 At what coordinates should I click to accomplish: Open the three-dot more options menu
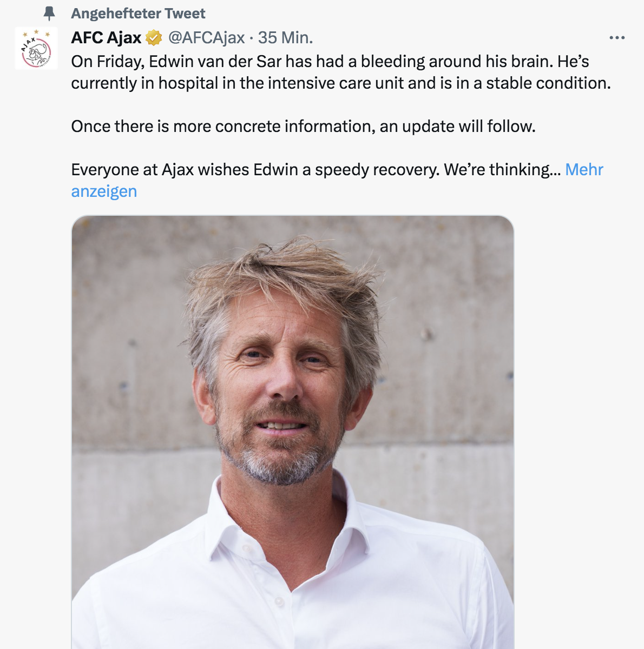pyautogui.click(x=616, y=38)
